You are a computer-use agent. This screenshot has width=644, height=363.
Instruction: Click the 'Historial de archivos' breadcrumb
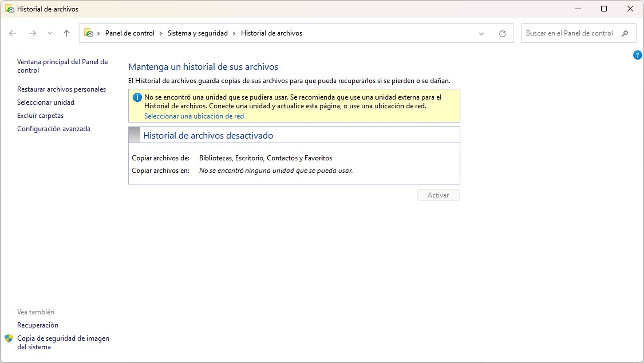pyautogui.click(x=272, y=33)
